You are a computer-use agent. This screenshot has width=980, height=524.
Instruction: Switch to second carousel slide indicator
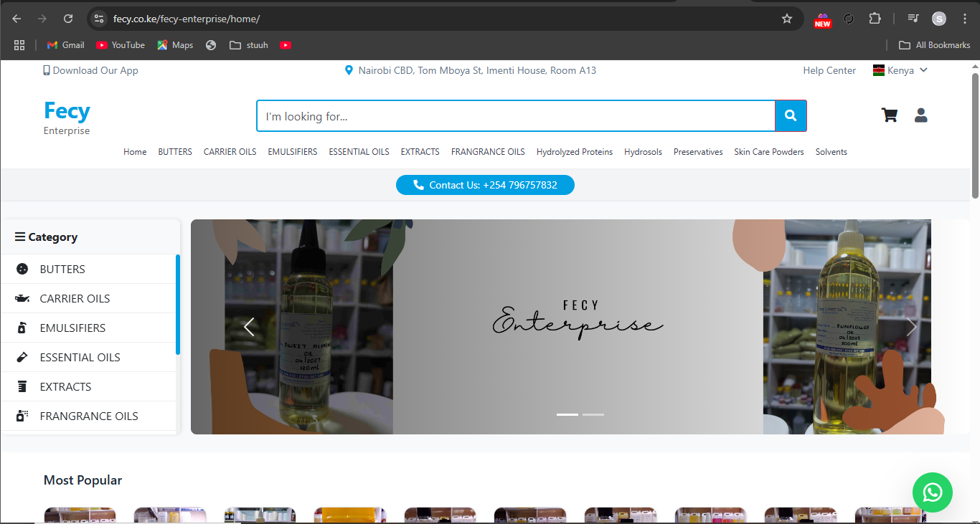(x=593, y=414)
